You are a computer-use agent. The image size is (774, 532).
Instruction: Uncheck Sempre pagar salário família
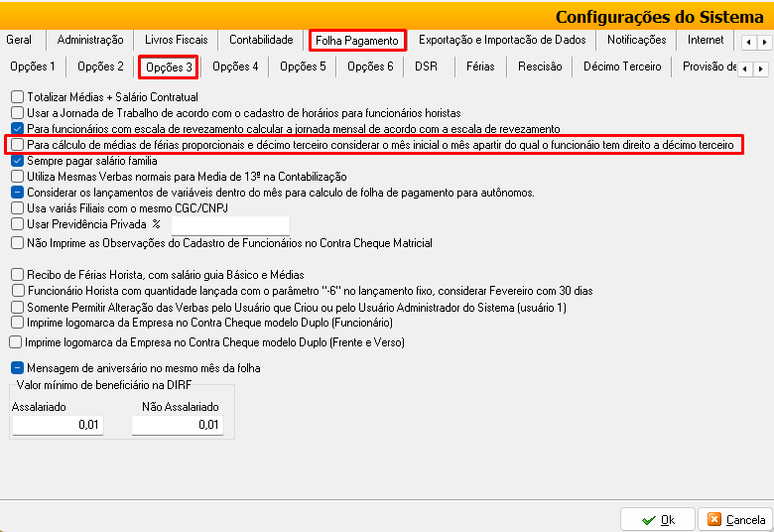[18, 161]
